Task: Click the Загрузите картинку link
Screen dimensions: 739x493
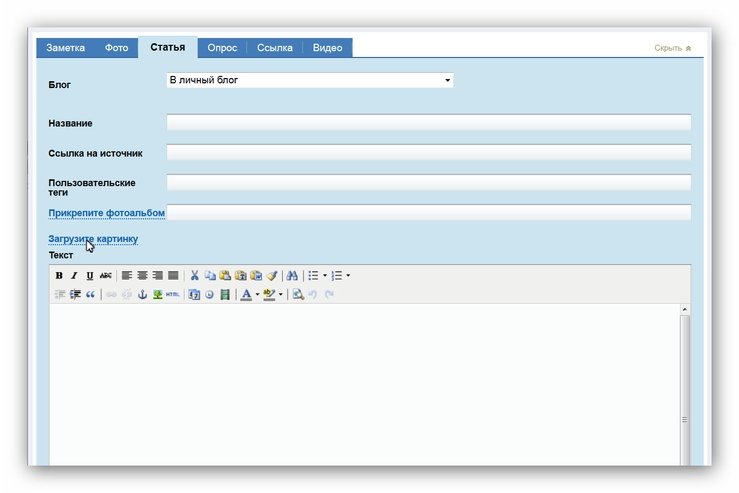Action: [x=93, y=239]
